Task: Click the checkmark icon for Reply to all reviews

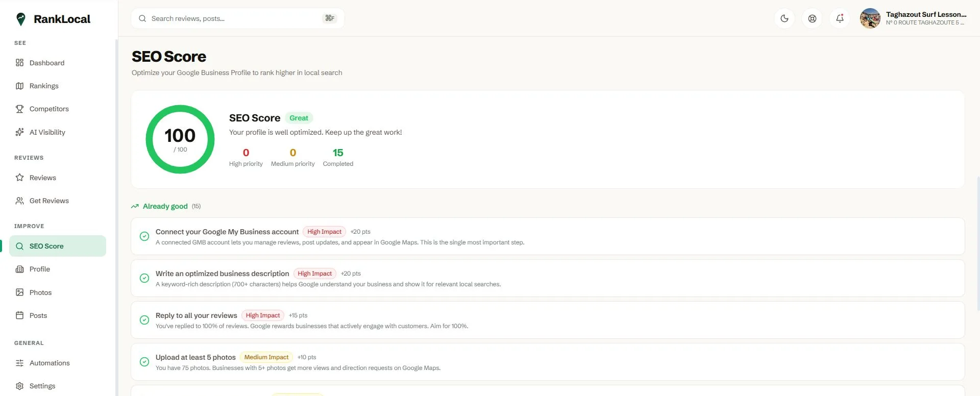Action: (x=144, y=320)
